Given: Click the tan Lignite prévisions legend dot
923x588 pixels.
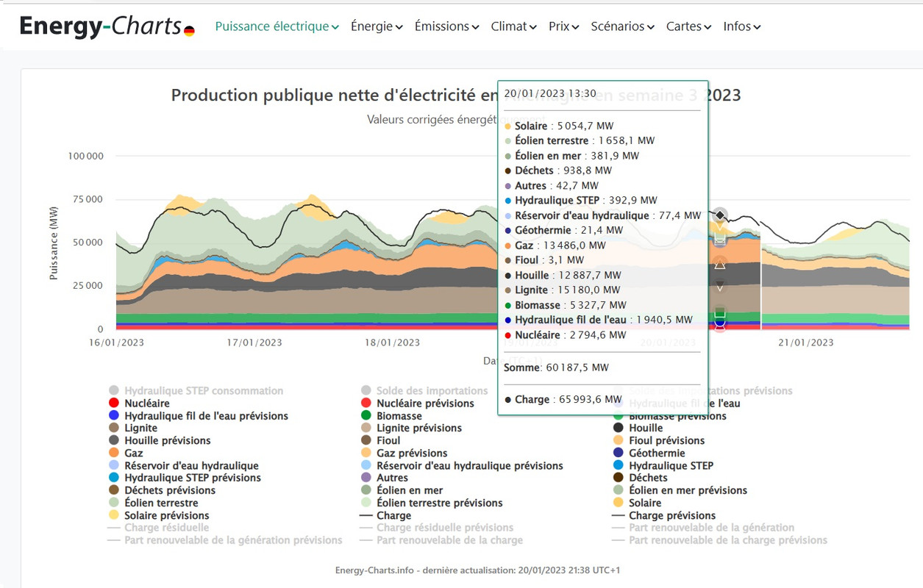Looking at the screenshot, I should [x=366, y=428].
